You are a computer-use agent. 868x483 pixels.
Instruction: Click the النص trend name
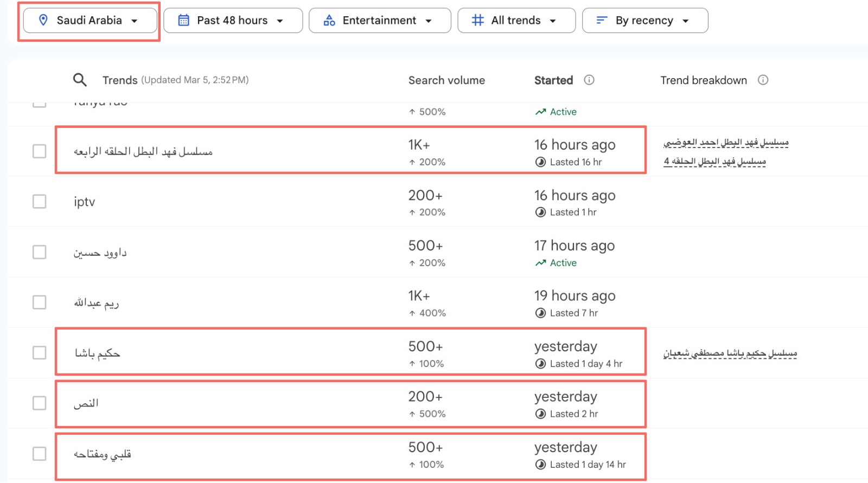[86, 403]
